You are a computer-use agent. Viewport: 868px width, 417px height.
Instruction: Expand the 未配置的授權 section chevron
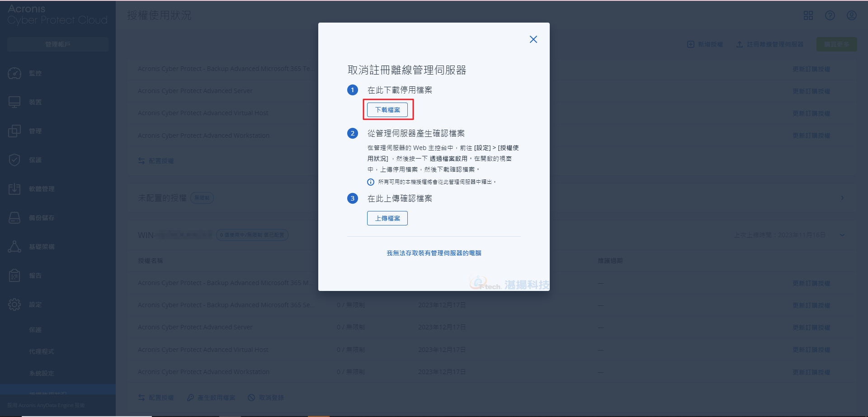pyautogui.click(x=842, y=198)
